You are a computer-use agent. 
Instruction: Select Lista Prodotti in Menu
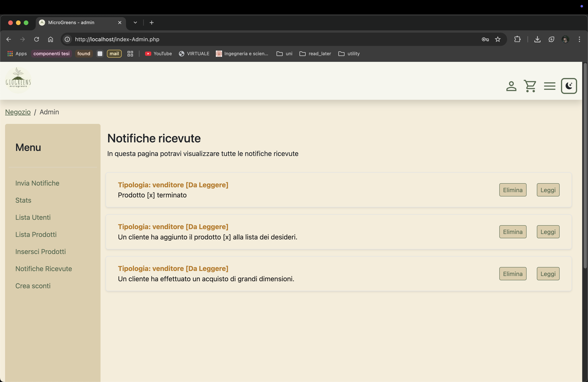click(36, 234)
